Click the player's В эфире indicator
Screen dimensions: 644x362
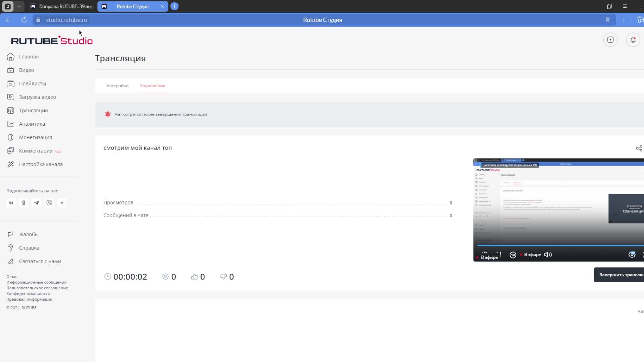point(530,255)
